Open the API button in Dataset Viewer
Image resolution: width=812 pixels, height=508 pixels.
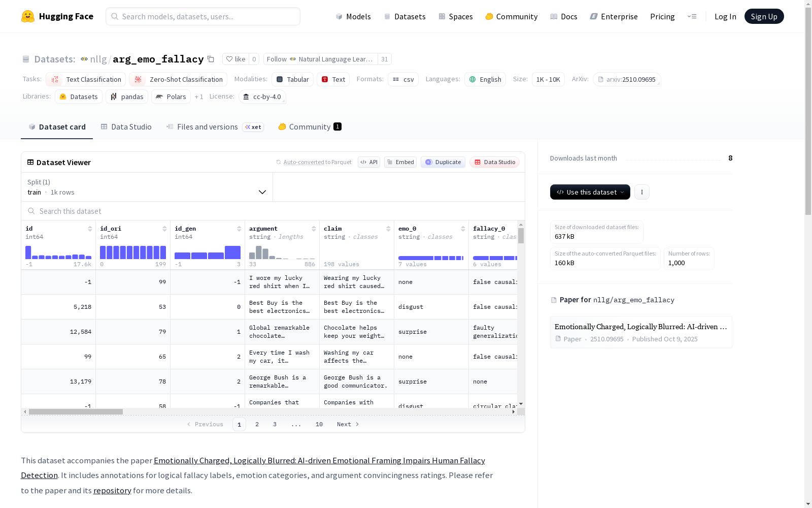(369, 162)
